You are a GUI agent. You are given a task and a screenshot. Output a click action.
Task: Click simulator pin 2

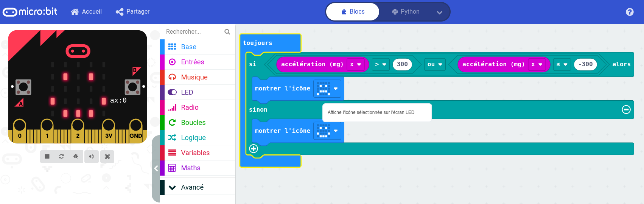click(78, 131)
